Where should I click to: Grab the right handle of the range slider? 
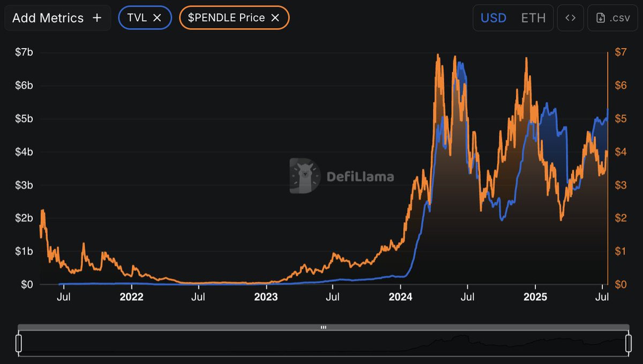tap(629, 343)
